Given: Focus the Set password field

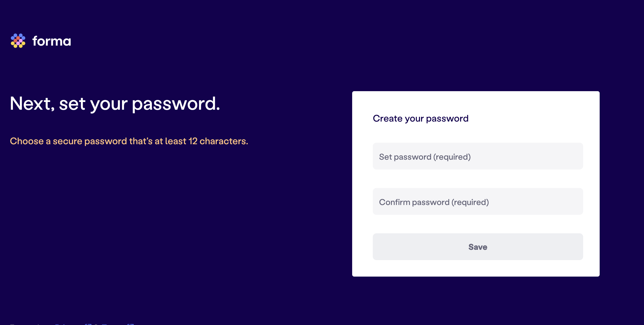Looking at the screenshot, I should pos(478,156).
